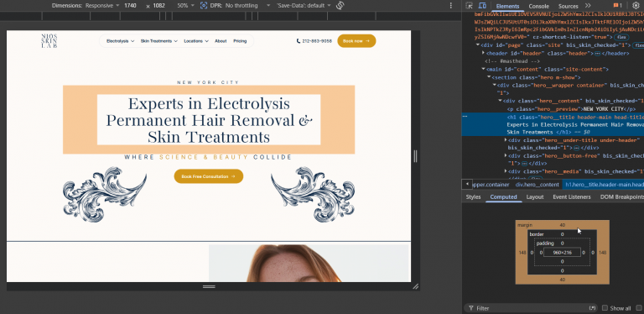The width and height of the screenshot is (644, 314).
Task: Toggle the device toolbar icon
Action: 483,6
